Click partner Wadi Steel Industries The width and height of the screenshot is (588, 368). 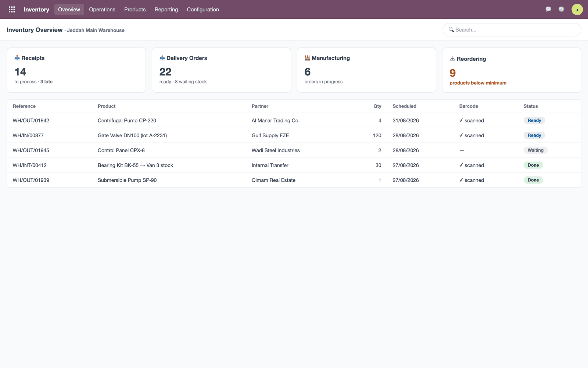pos(276,150)
